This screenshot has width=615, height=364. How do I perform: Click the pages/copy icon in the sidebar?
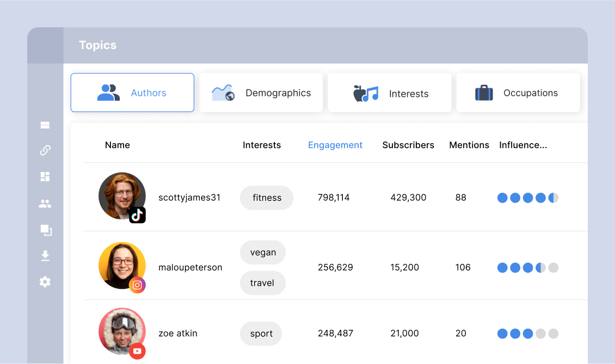click(x=45, y=230)
